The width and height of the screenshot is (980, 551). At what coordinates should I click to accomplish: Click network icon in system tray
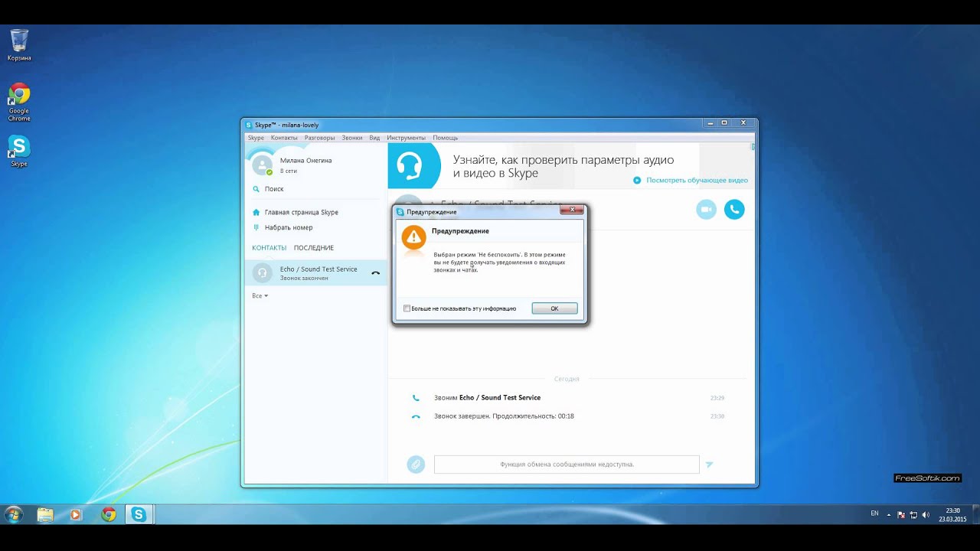pos(913,514)
